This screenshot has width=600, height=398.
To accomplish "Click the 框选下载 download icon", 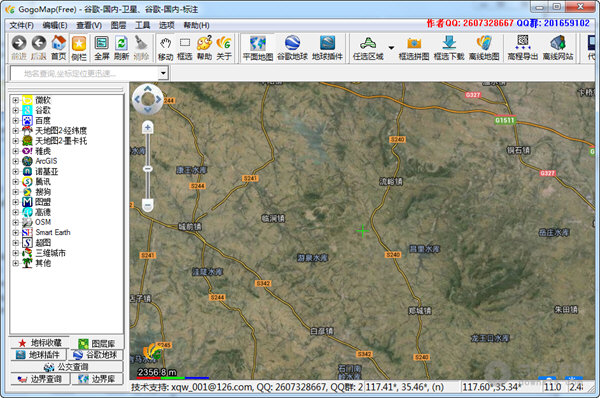I will pyautogui.click(x=449, y=47).
